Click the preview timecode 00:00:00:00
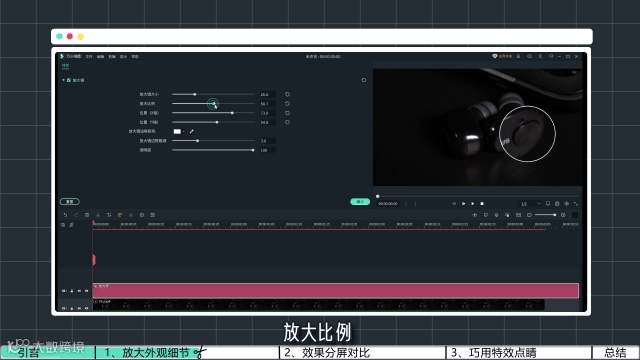 click(x=388, y=204)
